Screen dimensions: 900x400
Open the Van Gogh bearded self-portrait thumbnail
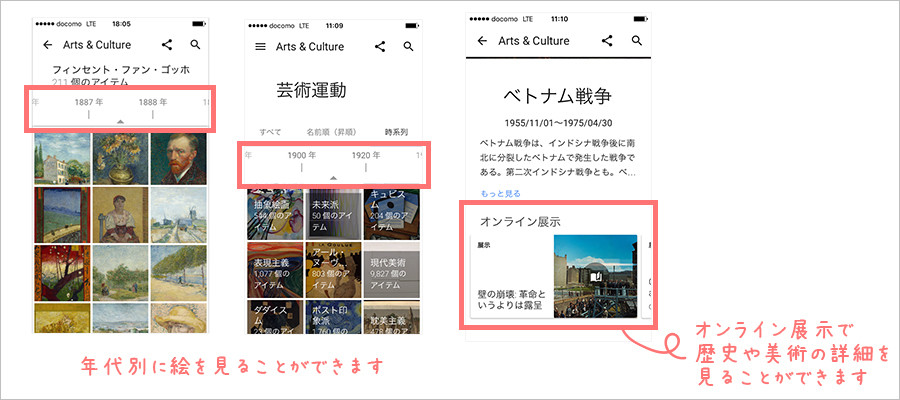179,158
